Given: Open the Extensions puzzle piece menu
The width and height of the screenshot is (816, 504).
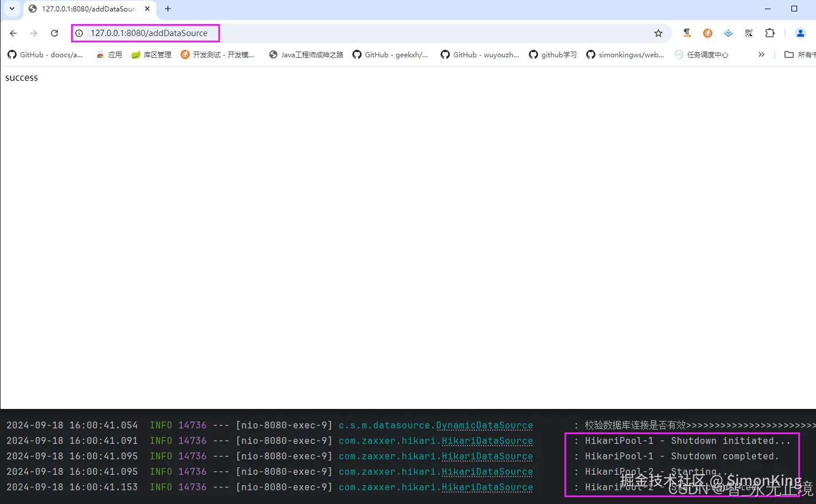Looking at the screenshot, I should 770,33.
